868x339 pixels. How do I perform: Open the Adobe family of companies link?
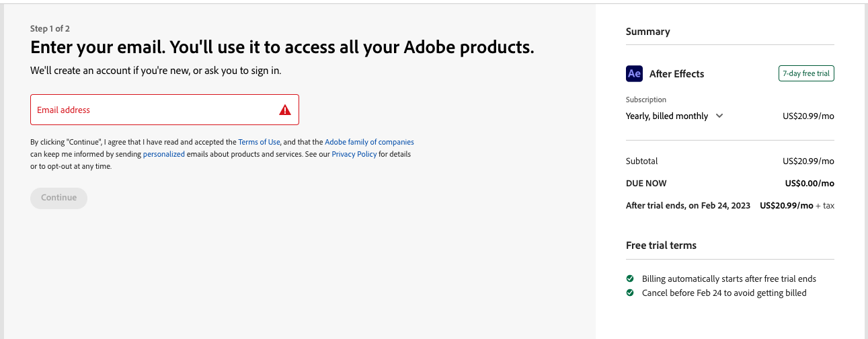[x=369, y=142]
